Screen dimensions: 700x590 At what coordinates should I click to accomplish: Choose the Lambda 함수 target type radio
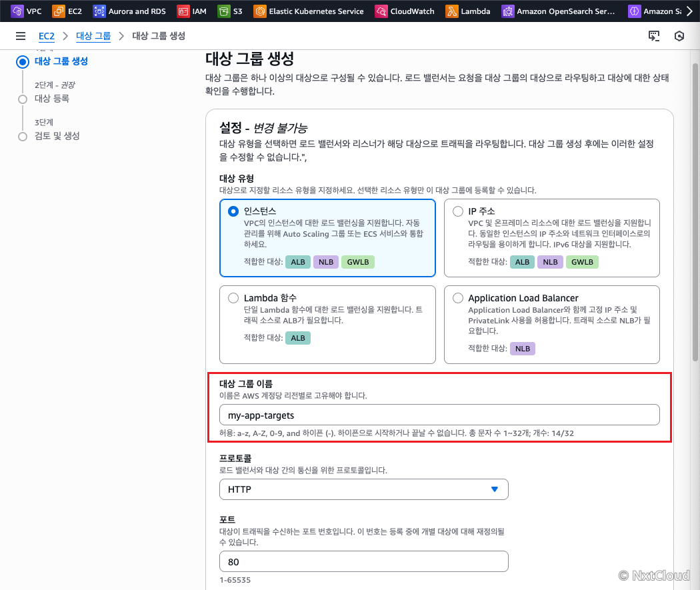coord(233,298)
